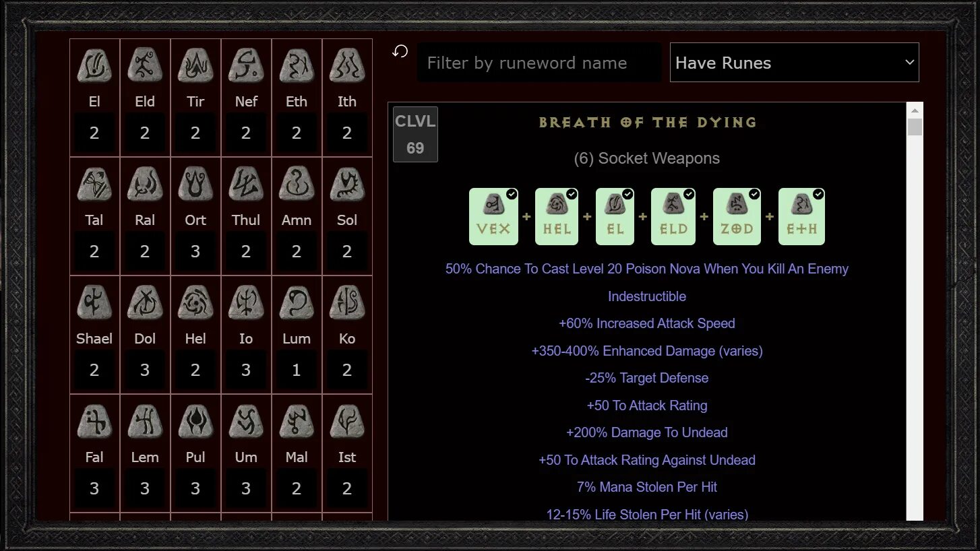Click the HEL rune card in recipe
Screen dimensions: 980x551
557,216
